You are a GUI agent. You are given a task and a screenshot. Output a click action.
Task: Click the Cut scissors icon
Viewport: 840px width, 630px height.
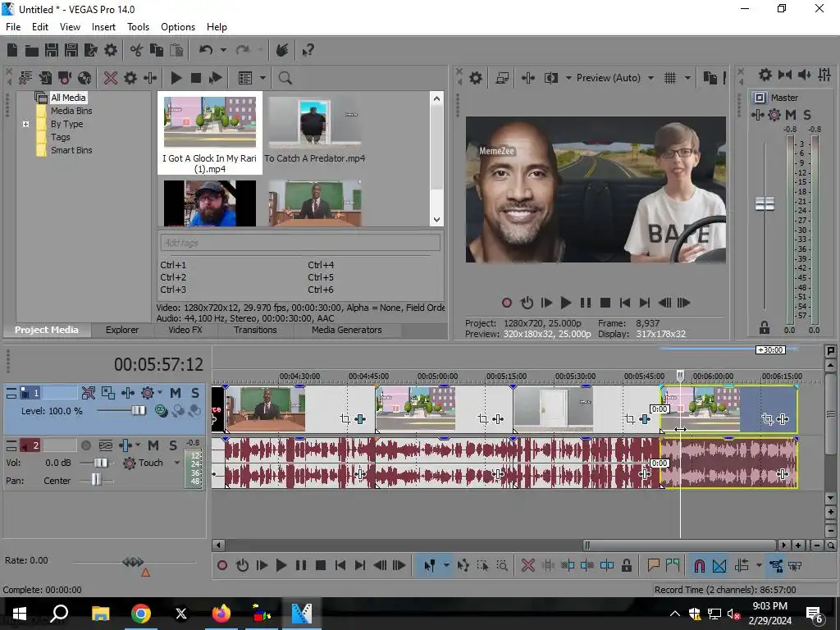(x=137, y=50)
